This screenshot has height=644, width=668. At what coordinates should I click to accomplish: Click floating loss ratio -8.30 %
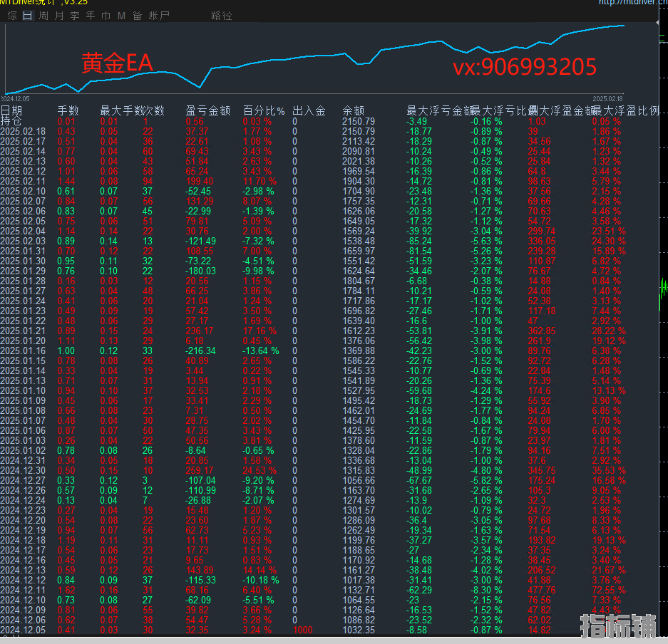coord(486,590)
